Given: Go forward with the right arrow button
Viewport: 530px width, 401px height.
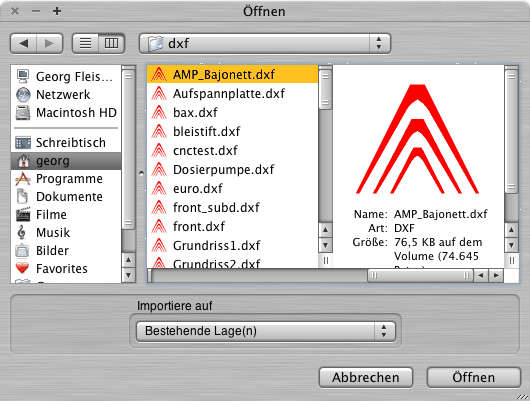Looking at the screenshot, I should (49, 43).
